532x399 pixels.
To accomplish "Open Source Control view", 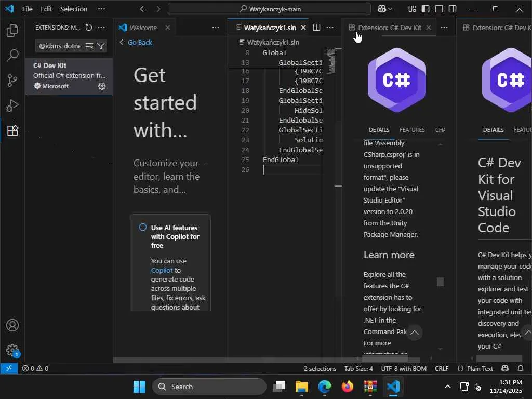I will [x=12, y=81].
